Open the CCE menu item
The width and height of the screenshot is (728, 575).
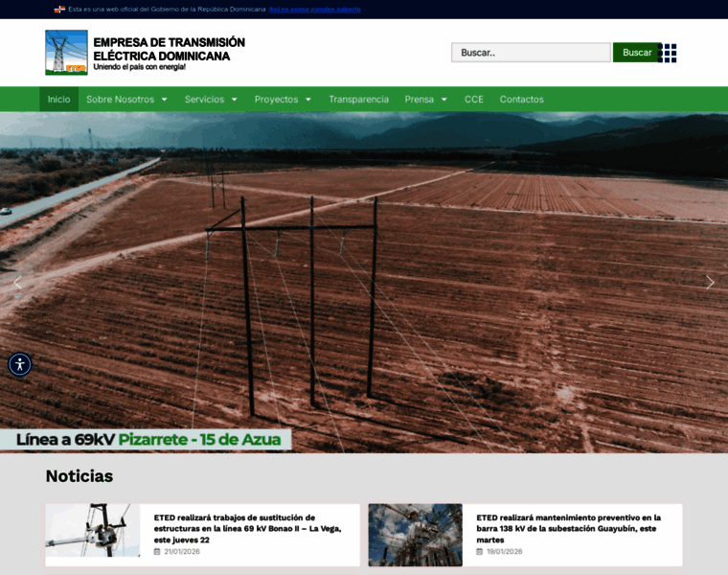pyautogui.click(x=474, y=100)
